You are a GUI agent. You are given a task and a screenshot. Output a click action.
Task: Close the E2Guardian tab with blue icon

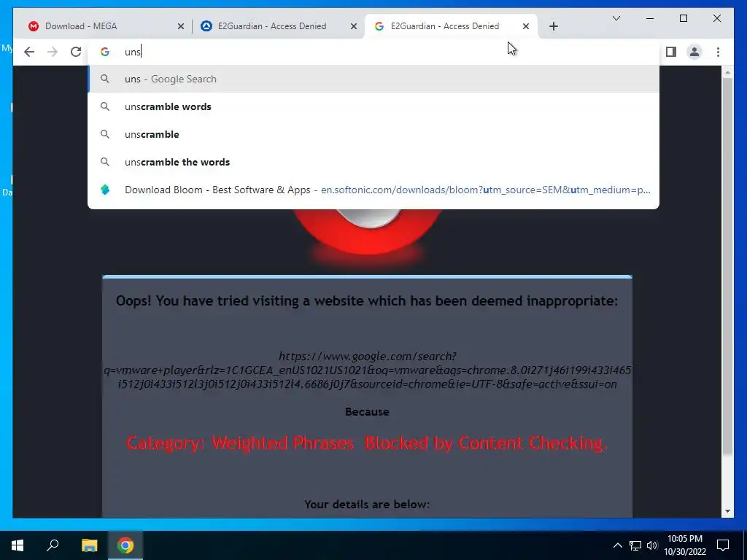point(354,27)
